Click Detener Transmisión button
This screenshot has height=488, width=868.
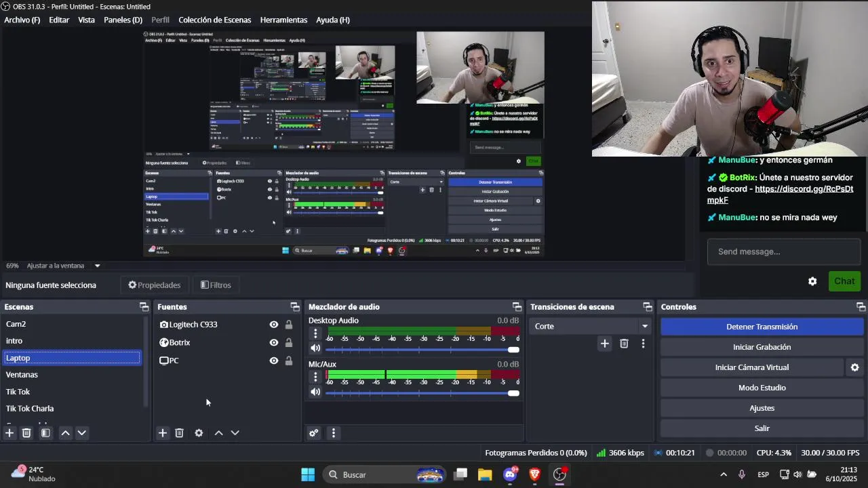point(762,327)
